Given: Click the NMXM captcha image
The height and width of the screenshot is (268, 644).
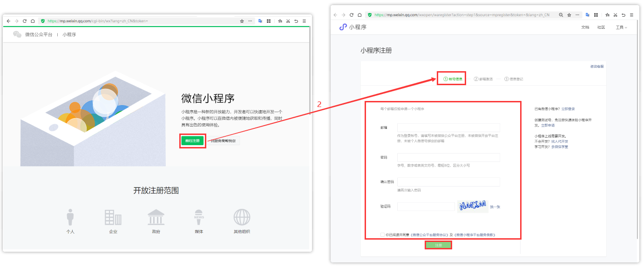Looking at the screenshot, I should point(472,206).
